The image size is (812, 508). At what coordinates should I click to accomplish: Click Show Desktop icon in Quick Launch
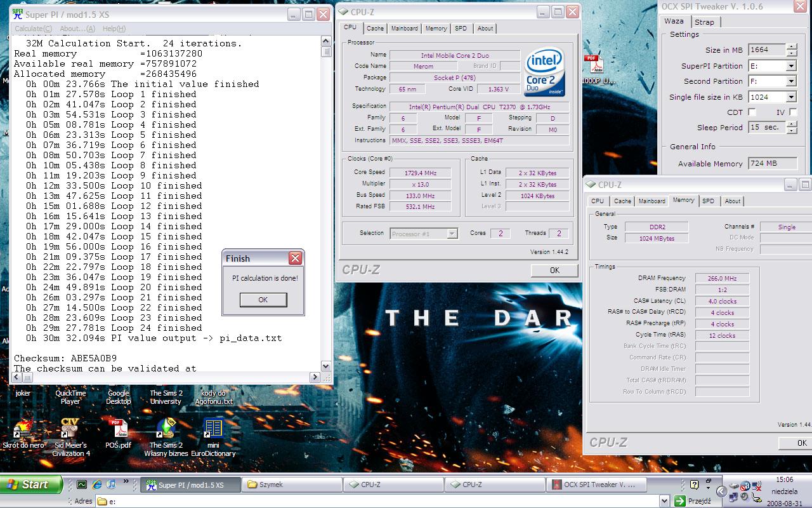pos(82,485)
